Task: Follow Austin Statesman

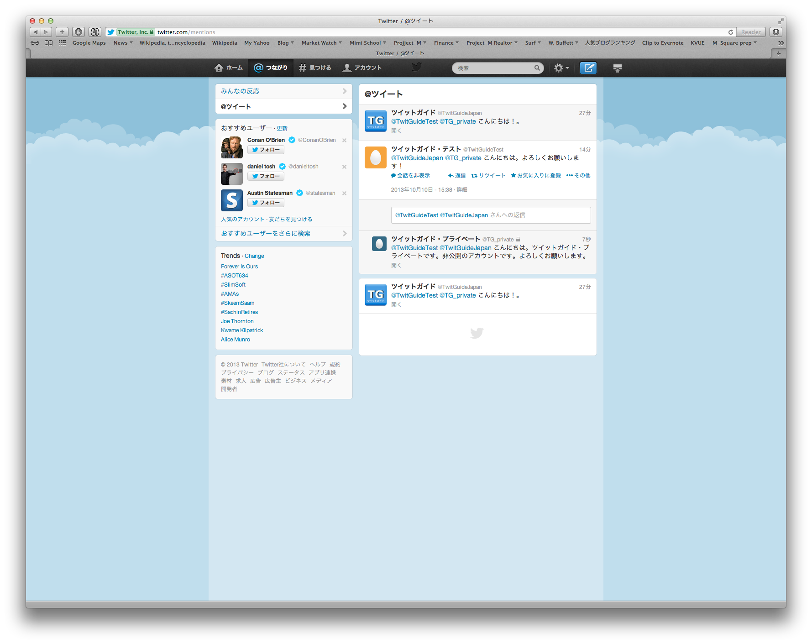Action: [266, 203]
